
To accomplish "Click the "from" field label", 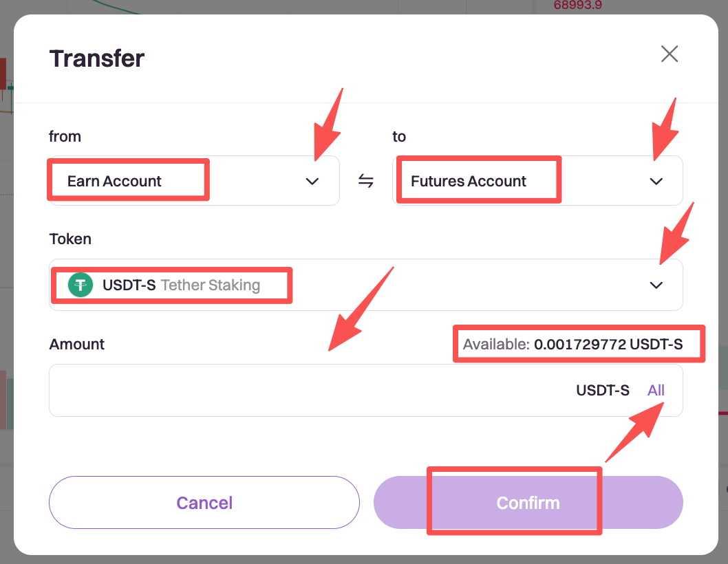I will point(65,136).
